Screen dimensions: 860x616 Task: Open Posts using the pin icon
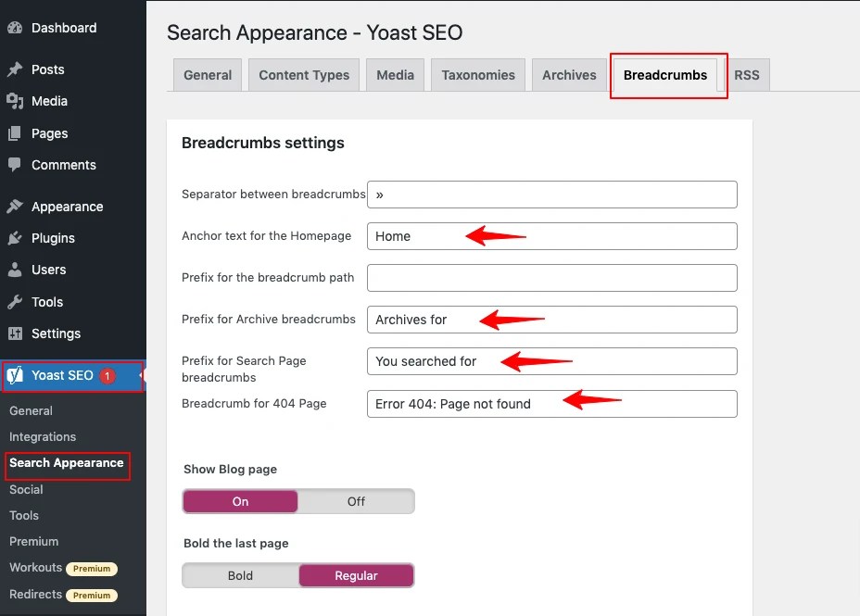(x=16, y=69)
